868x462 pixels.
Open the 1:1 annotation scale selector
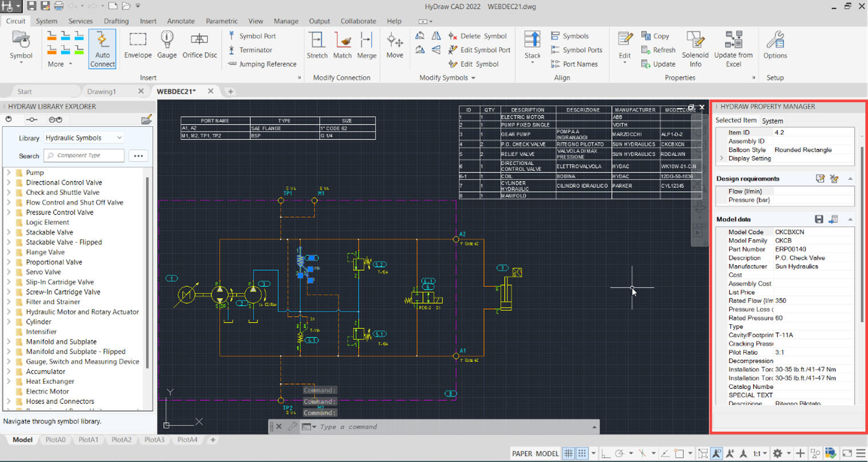tap(759, 453)
